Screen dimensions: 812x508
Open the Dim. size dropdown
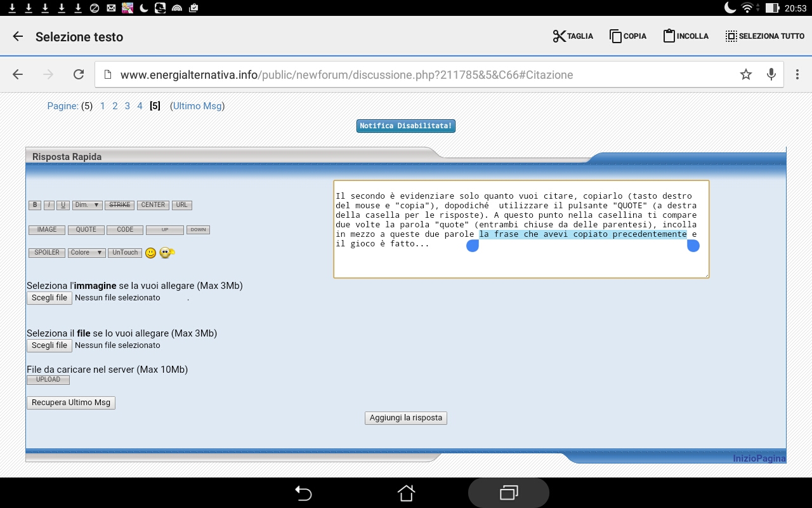point(88,205)
